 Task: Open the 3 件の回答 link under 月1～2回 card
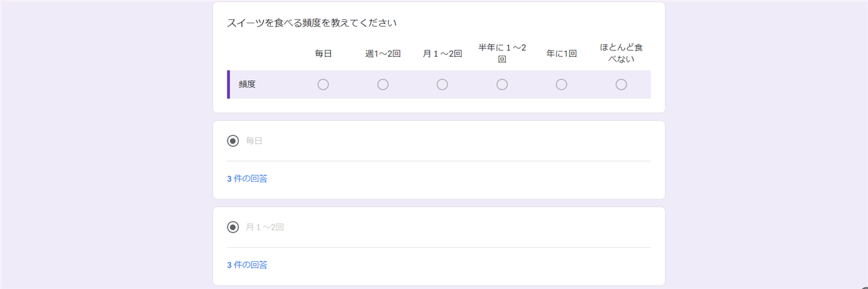(x=247, y=265)
